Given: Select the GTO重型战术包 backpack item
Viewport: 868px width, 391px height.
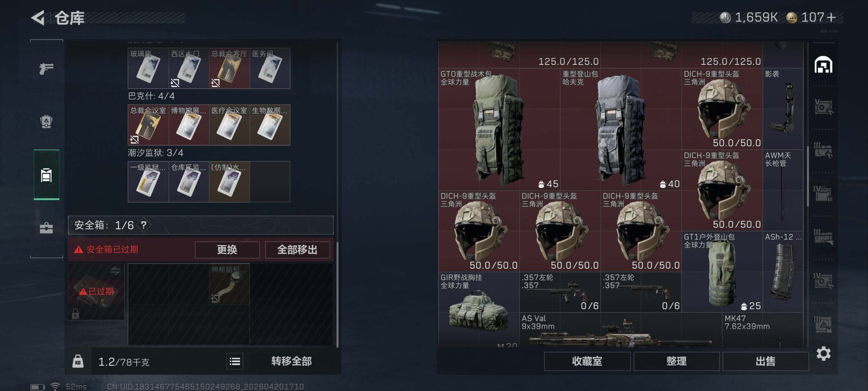Looking at the screenshot, I should (x=499, y=129).
